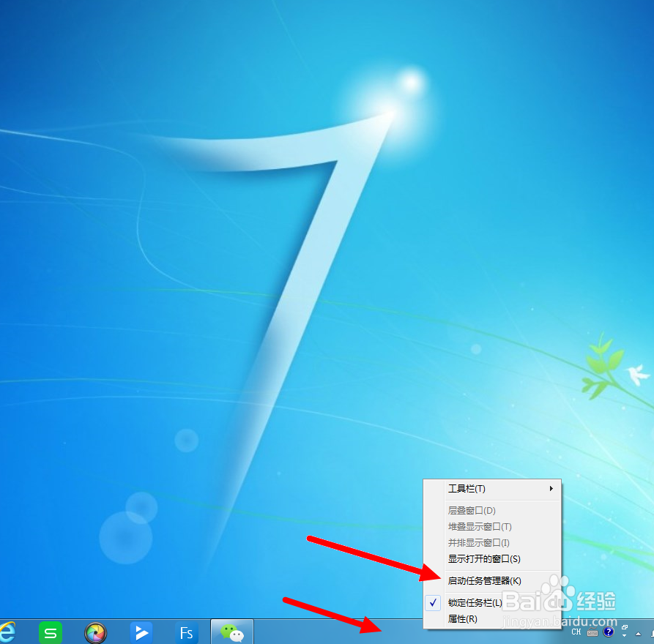
Task: Switch to the WeChat taskbar window
Action: pos(232,632)
